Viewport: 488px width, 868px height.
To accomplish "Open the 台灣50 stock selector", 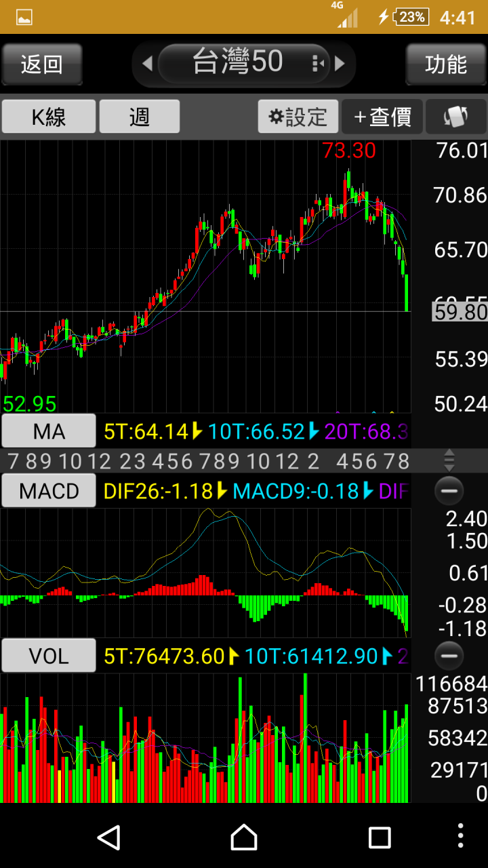I will [243, 62].
